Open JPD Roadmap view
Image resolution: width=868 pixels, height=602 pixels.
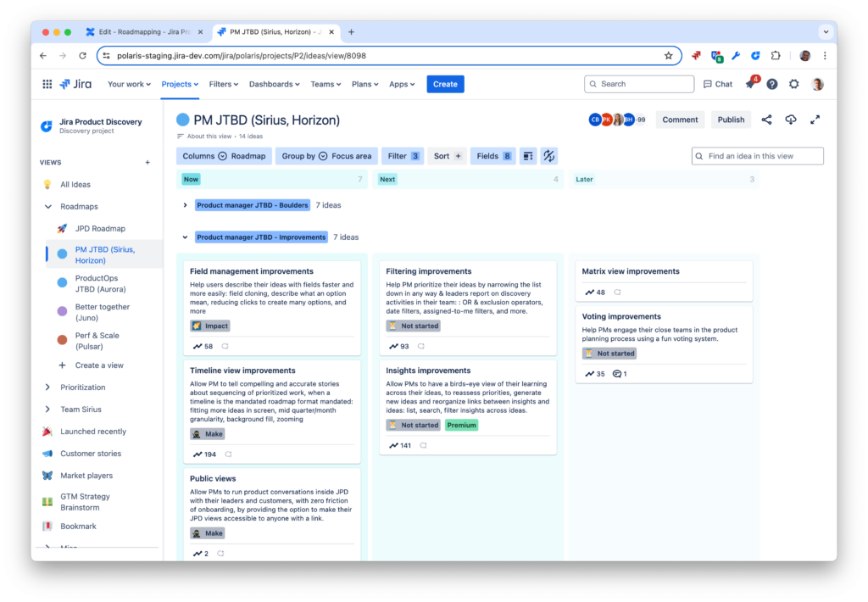(100, 228)
